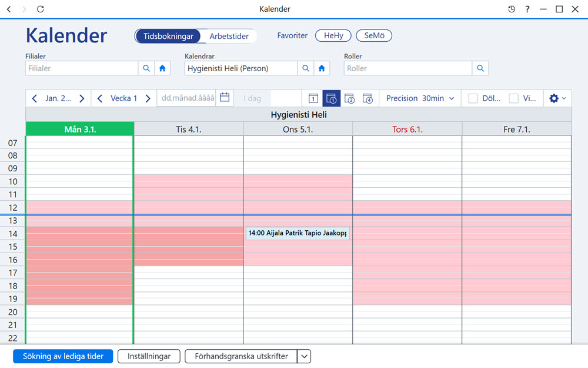Select the two-week view icon
This screenshot has height=368, width=588.
[x=349, y=98]
